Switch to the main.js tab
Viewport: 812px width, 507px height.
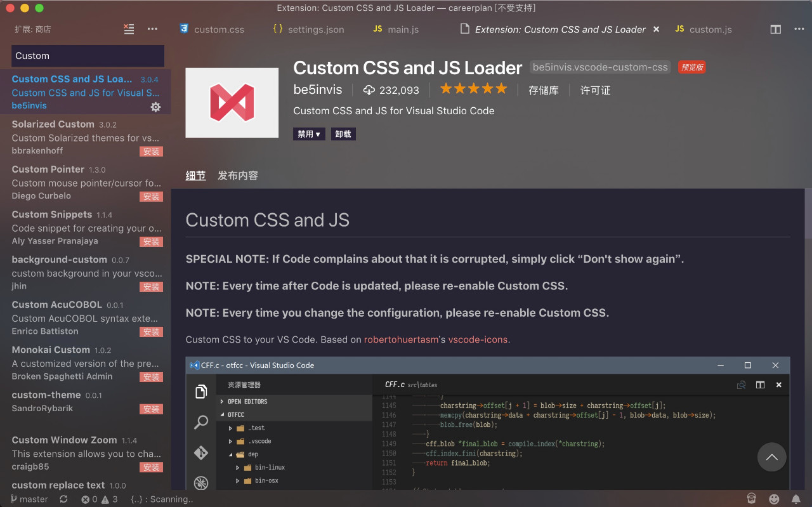[x=396, y=29]
